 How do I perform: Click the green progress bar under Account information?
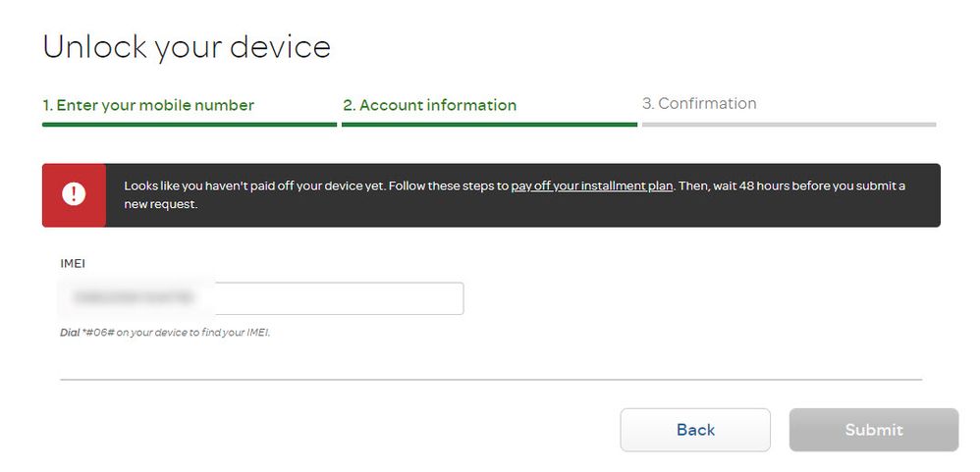click(489, 125)
